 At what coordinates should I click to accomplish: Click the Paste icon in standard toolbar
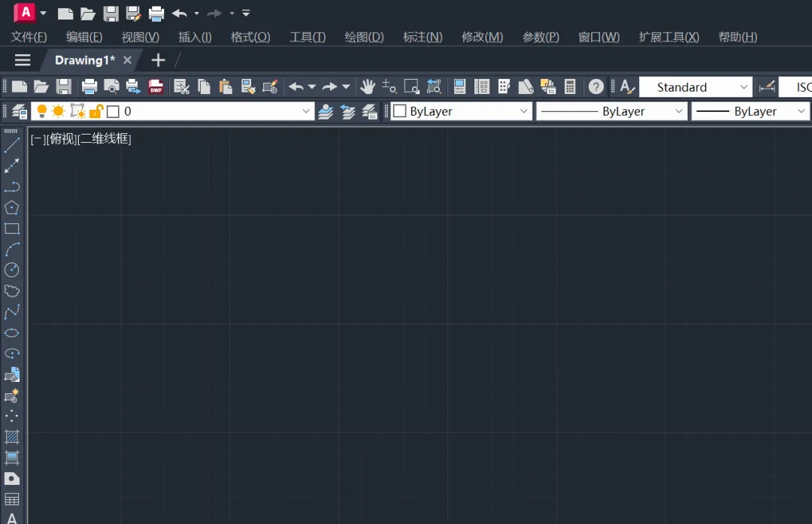(x=226, y=86)
